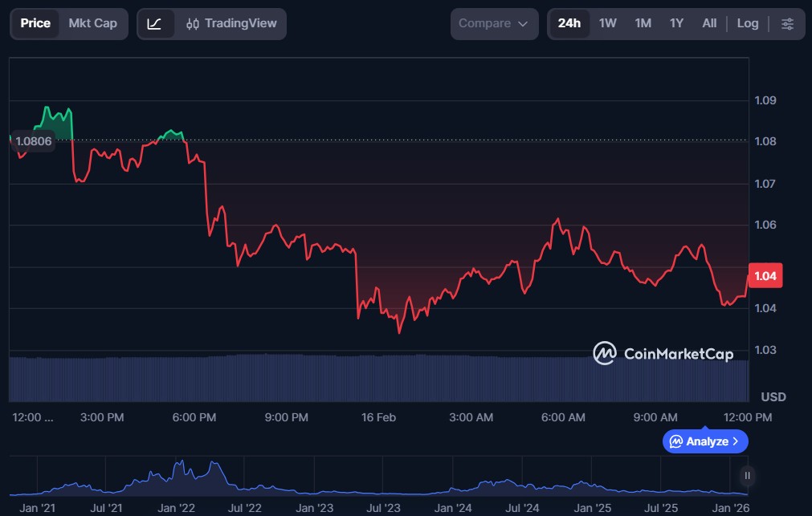
Task: Click the range selector pause handle
Action: pos(747,476)
